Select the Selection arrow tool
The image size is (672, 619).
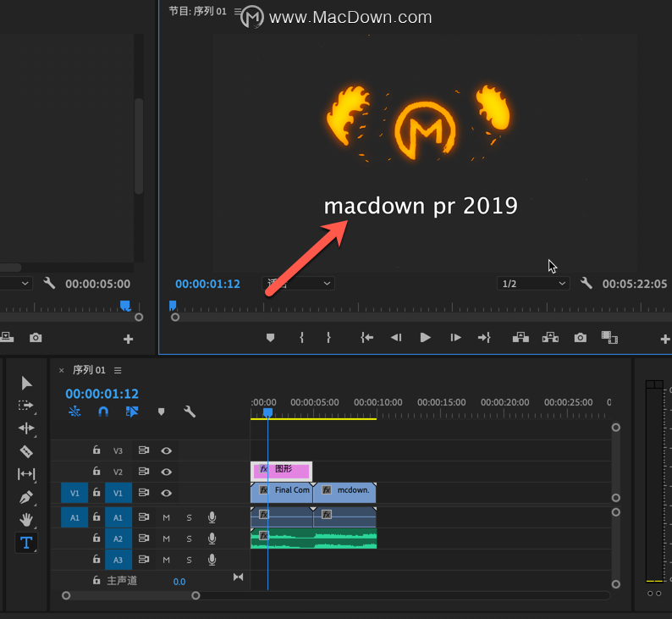pyautogui.click(x=26, y=383)
